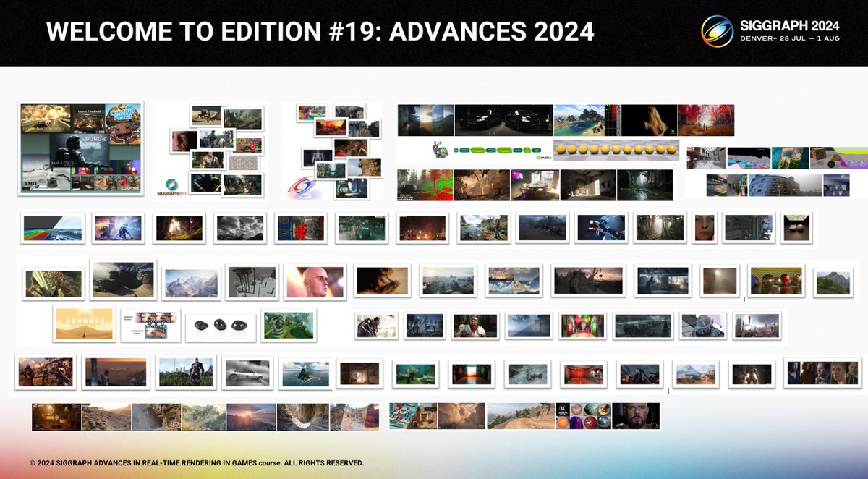
Task: Click the copyright notice at slide bottom
Action: (197, 462)
